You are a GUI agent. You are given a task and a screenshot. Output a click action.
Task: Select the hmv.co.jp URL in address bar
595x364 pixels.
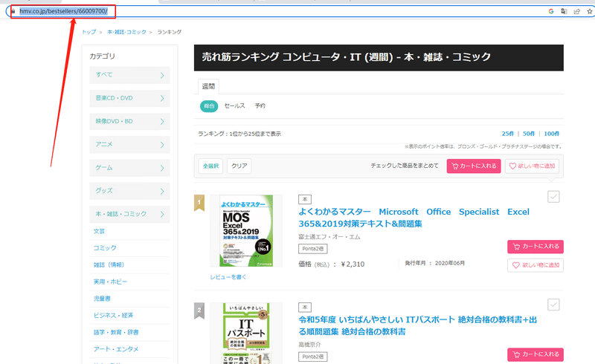64,11
